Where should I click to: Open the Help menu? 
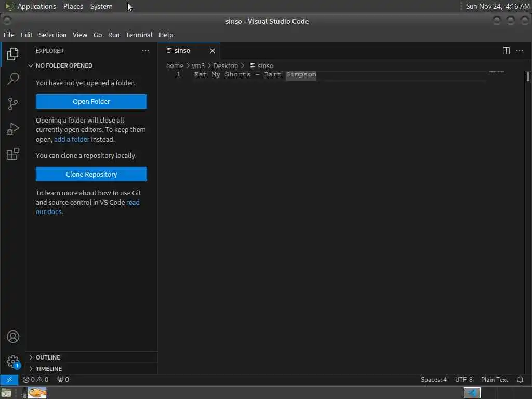pos(166,35)
